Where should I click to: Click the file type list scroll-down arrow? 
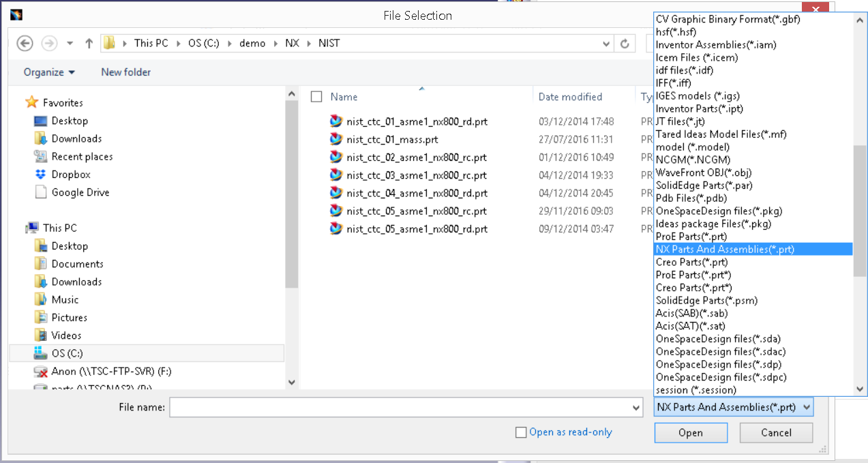pos(860,389)
